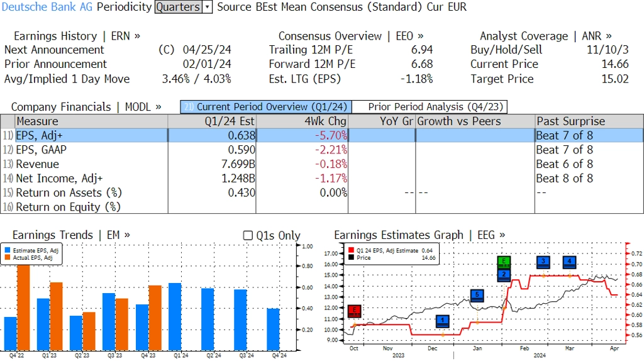Screen dimensions: 644x361
Task: Select the Return on Equity (%) row
Action: coord(322,207)
